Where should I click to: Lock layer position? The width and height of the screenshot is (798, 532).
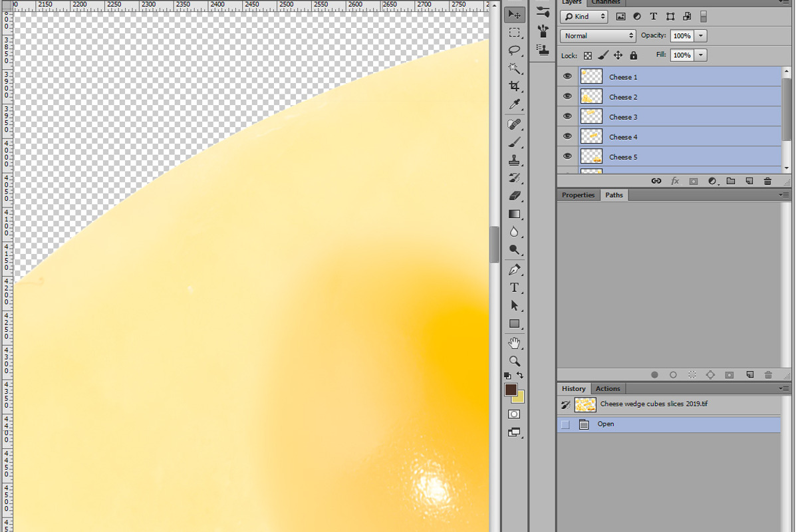[x=618, y=56]
